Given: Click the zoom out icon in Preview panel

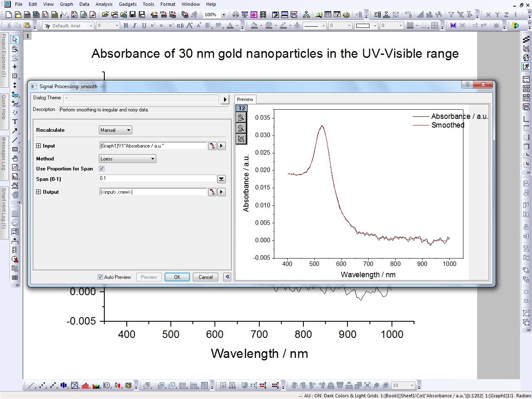Looking at the screenshot, I should pyautogui.click(x=241, y=128).
